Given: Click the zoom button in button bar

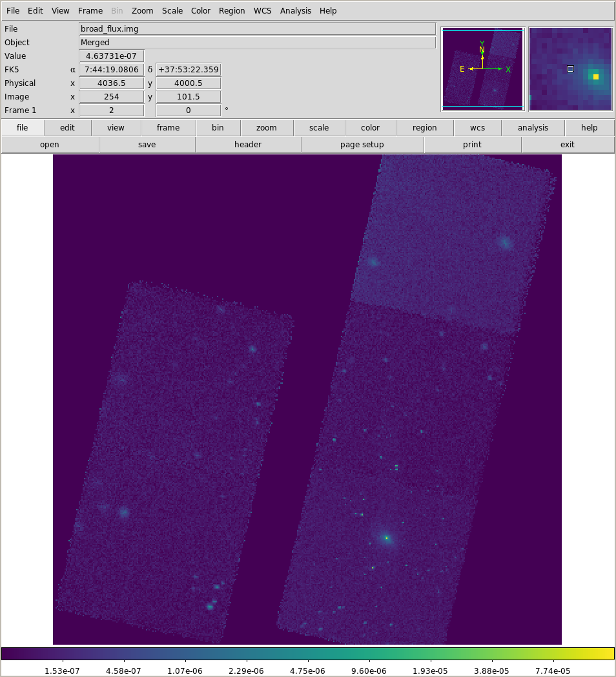Looking at the screenshot, I should click(x=266, y=128).
